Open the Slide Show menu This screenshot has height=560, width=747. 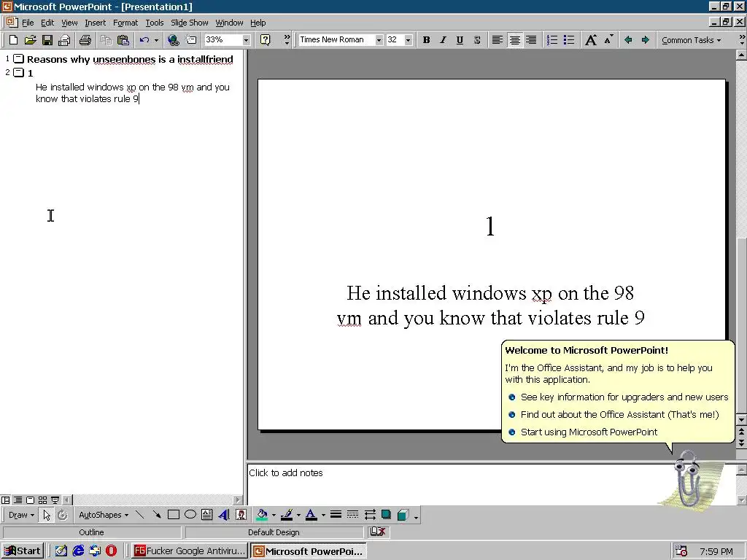point(190,23)
